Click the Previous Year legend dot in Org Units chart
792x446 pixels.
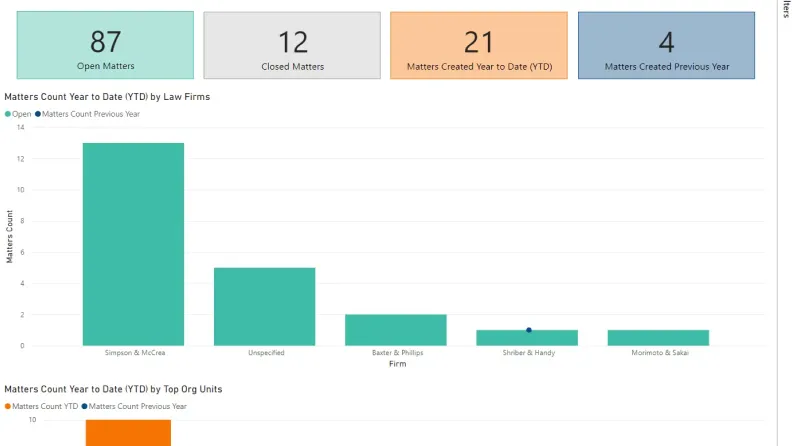[85, 406]
